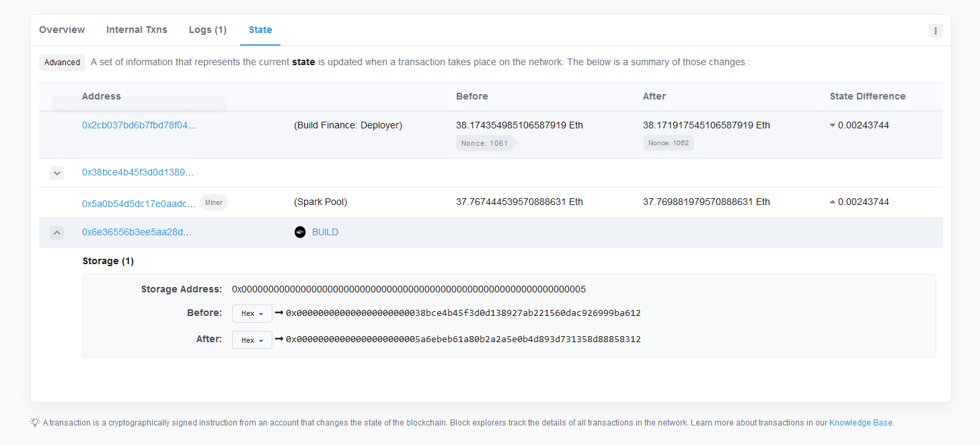Select the 38.171917545106587919 Eth after balance
Viewport: 980px width, 445px height.
point(706,125)
